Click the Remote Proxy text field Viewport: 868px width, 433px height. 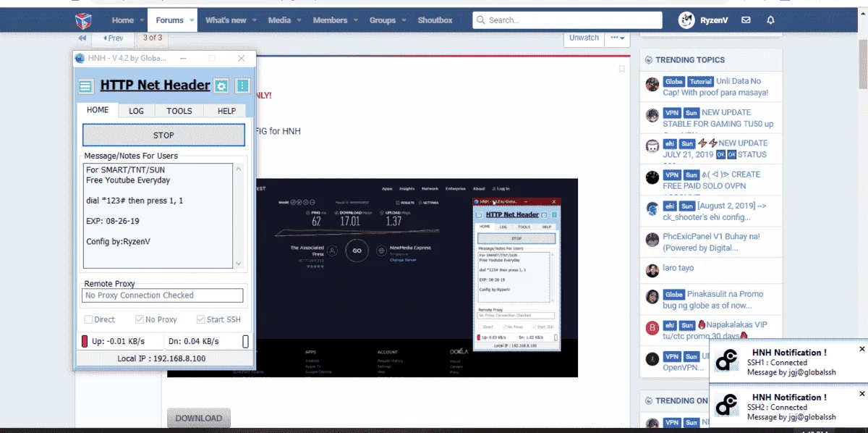tap(163, 295)
